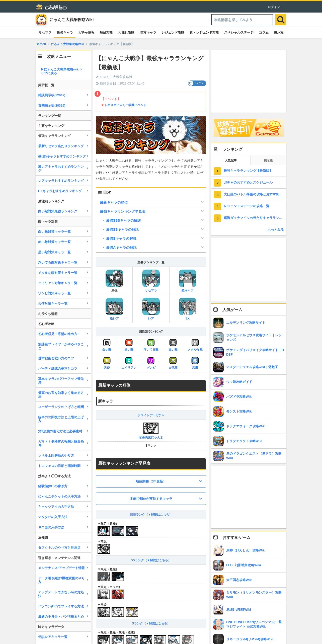322x644 pixels.
Task: Expand 最強SSSキャラの解説 chevron in contents
Action: click(x=202, y=220)
